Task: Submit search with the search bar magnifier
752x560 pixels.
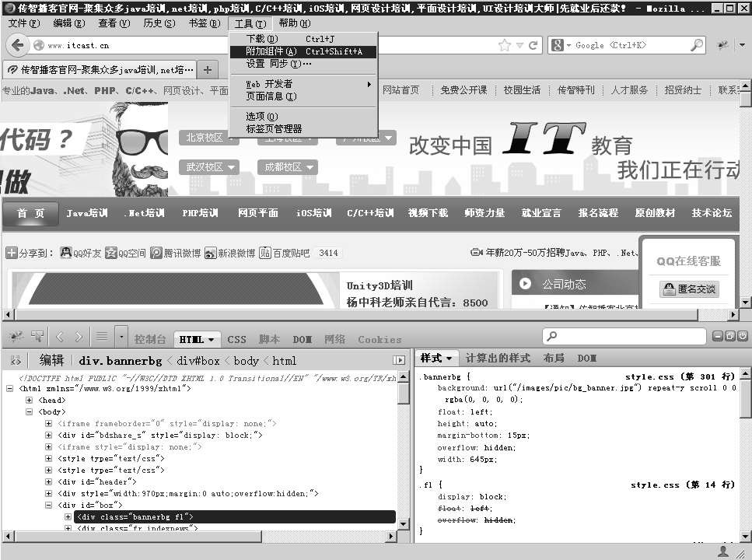Action: pyautogui.click(x=696, y=45)
